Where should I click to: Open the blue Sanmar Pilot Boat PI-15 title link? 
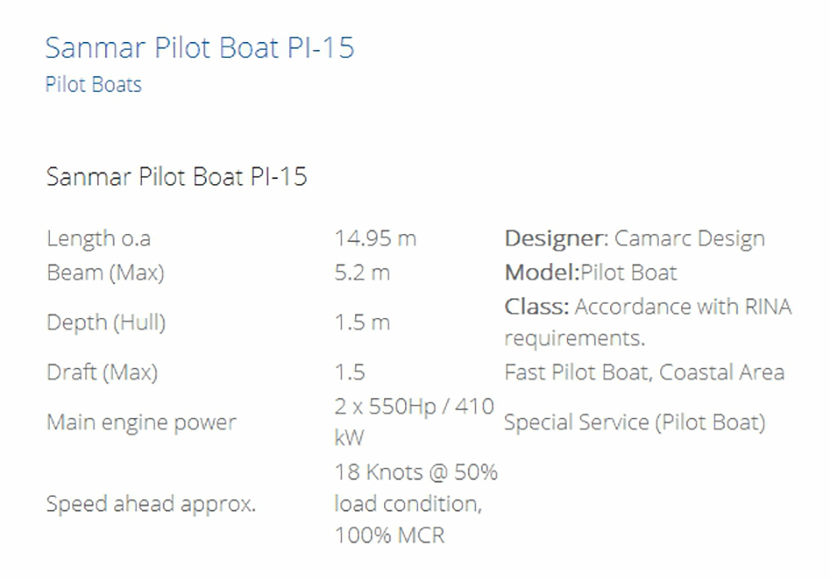[200, 47]
